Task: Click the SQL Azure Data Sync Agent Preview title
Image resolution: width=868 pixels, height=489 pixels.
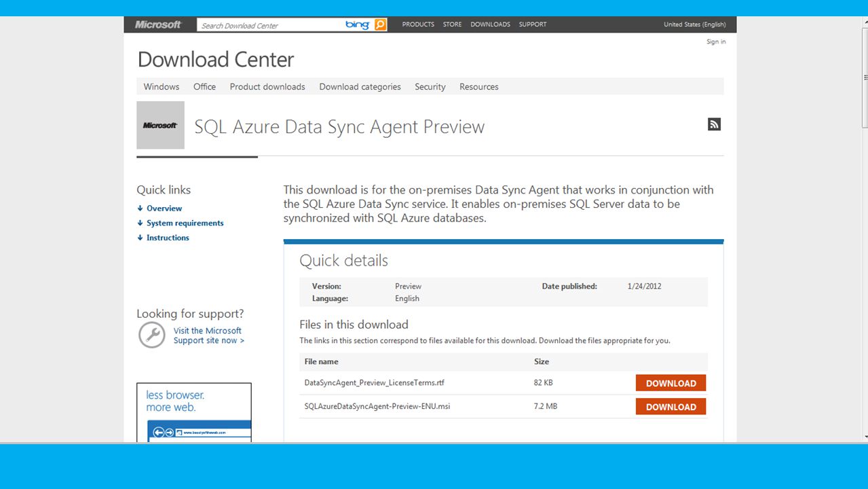Action: click(339, 127)
